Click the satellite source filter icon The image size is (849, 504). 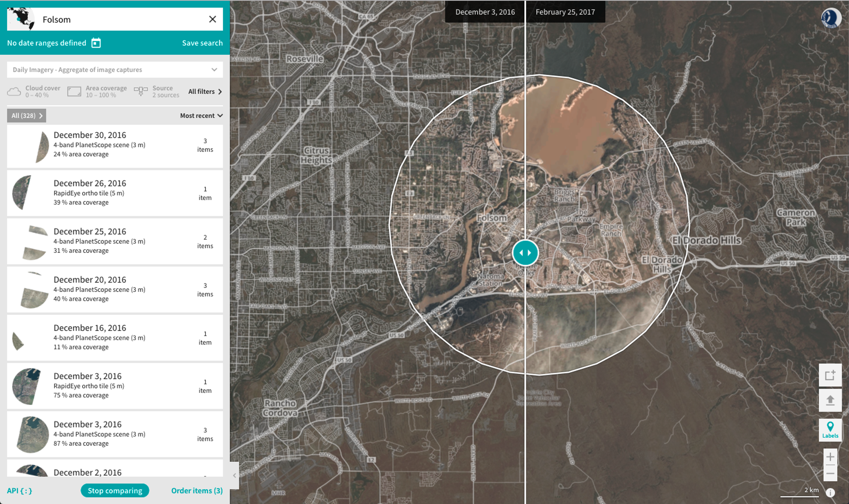coord(141,91)
